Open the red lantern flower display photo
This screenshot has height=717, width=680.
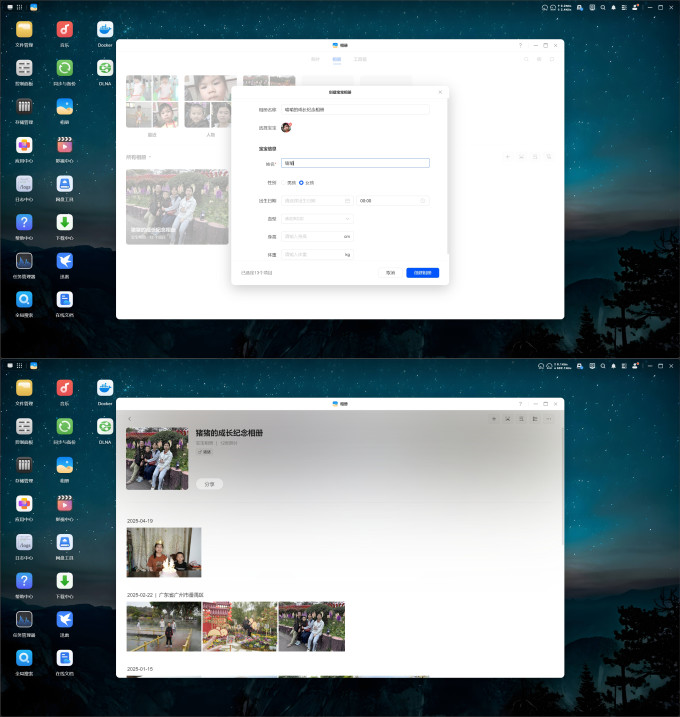[x=240, y=626]
